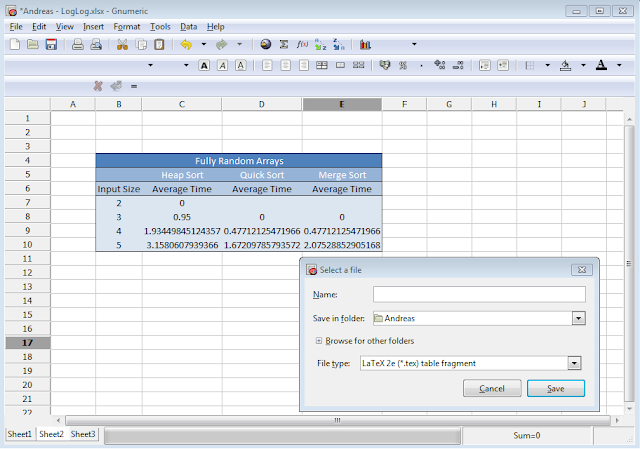Click the Name input field
This screenshot has width=640, height=449.
click(479, 294)
